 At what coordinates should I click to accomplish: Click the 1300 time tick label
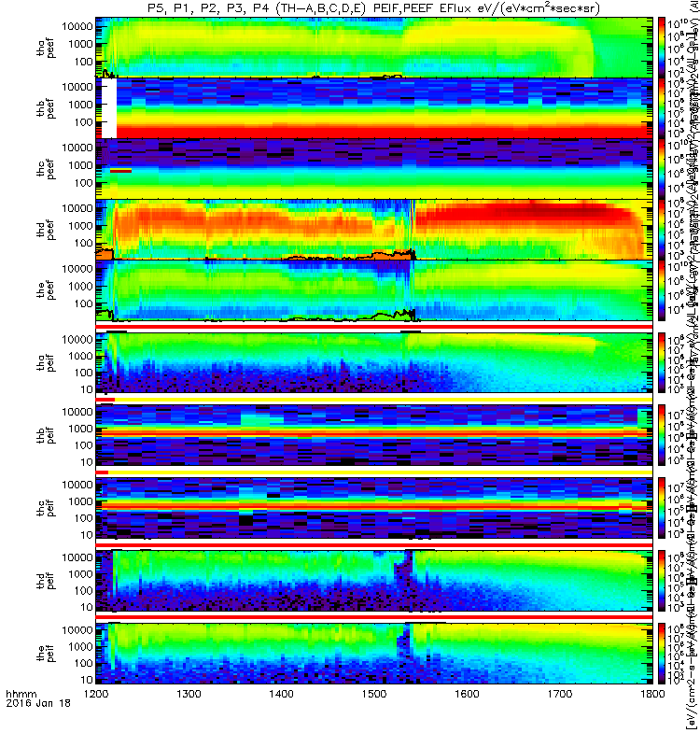click(189, 693)
